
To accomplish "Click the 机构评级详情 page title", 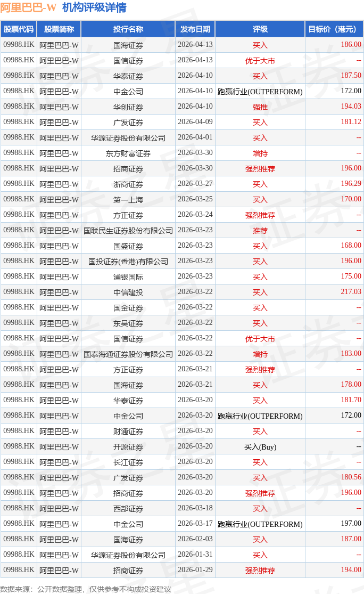I will point(94,7).
